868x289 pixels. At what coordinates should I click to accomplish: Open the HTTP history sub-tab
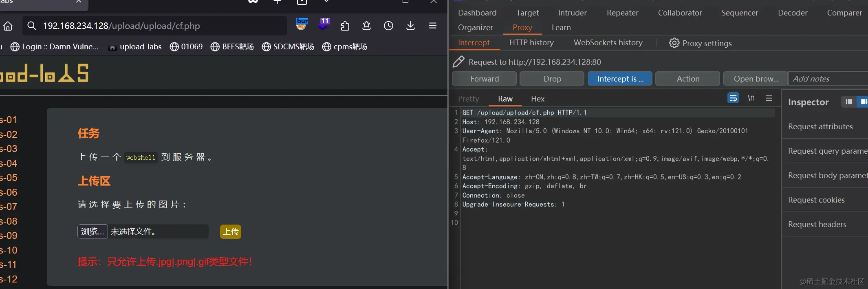click(531, 42)
